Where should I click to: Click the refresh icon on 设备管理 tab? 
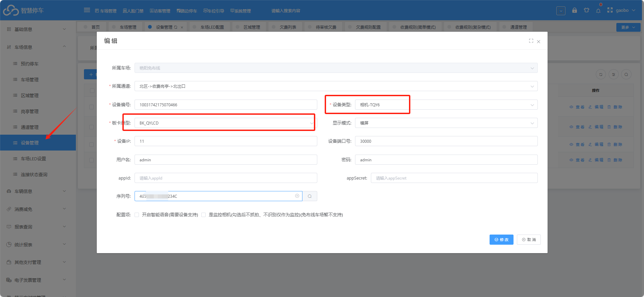coord(176,27)
